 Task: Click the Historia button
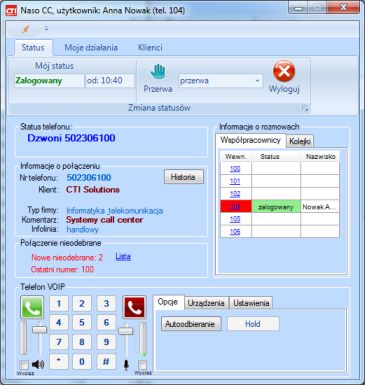(183, 177)
